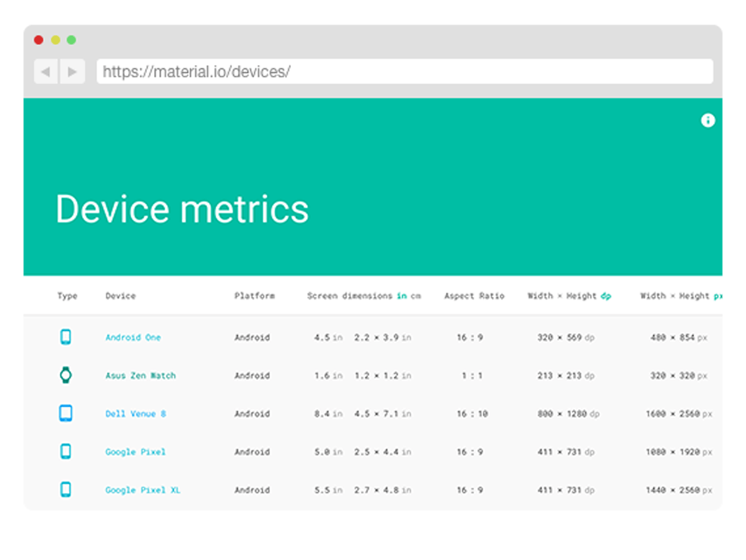This screenshot has width=746, height=560.
Task: Click the browser back arrow button
Action: pyautogui.click(x=46, y=71)
